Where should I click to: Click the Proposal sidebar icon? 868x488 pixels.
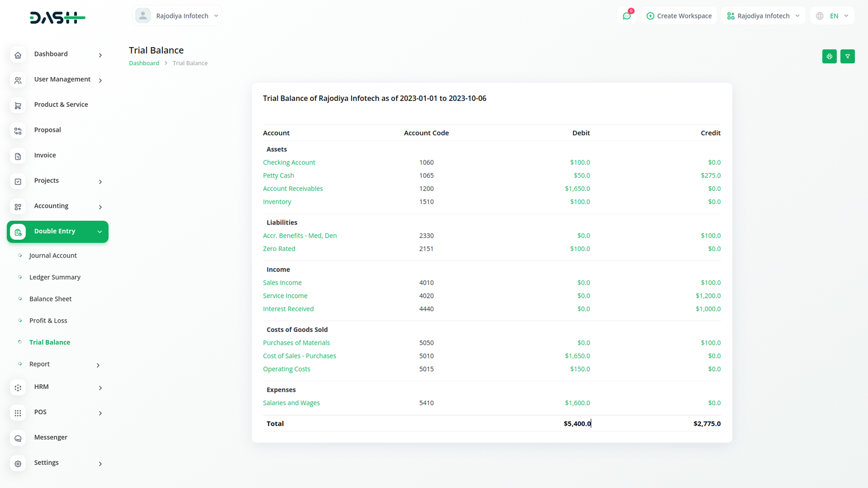click(18, 131)
